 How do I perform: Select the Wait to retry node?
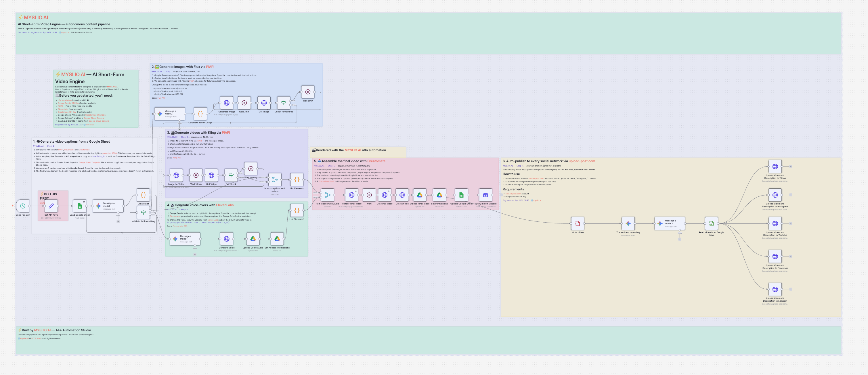coord(251,169)
